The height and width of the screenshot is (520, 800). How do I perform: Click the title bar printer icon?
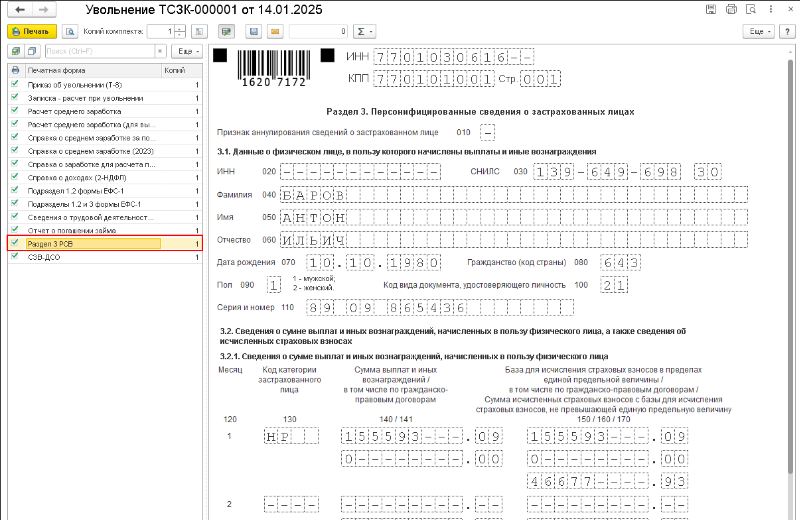click(731, 9)
